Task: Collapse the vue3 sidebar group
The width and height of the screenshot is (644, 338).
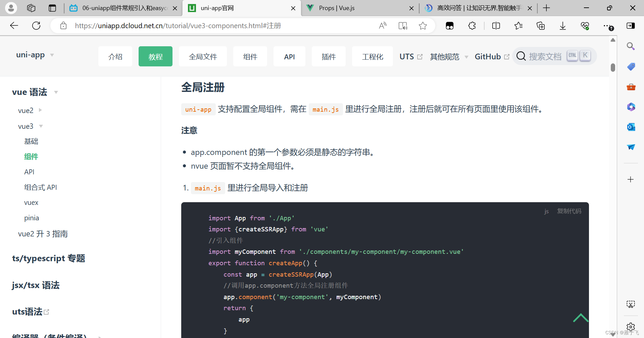Action: coord(41,126)
